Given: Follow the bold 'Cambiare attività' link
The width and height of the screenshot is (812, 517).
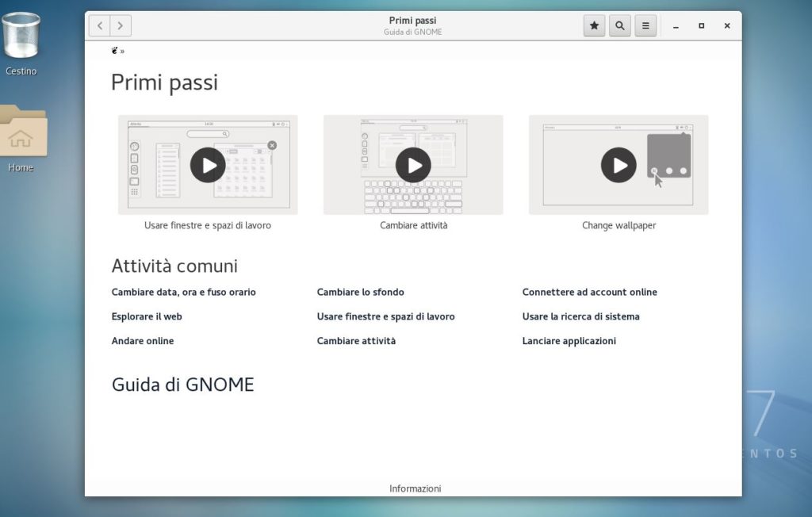Looking at the screenshot, I should pos(356,341).
